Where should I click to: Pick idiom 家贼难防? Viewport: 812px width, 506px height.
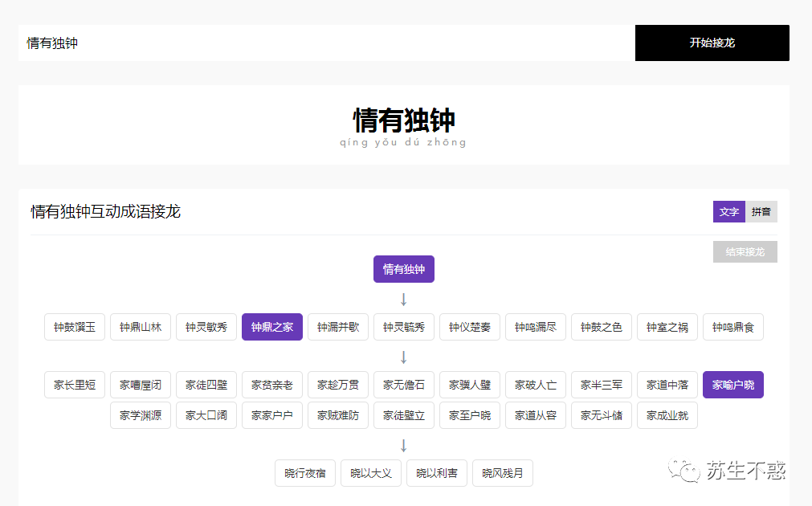point(338,415)
